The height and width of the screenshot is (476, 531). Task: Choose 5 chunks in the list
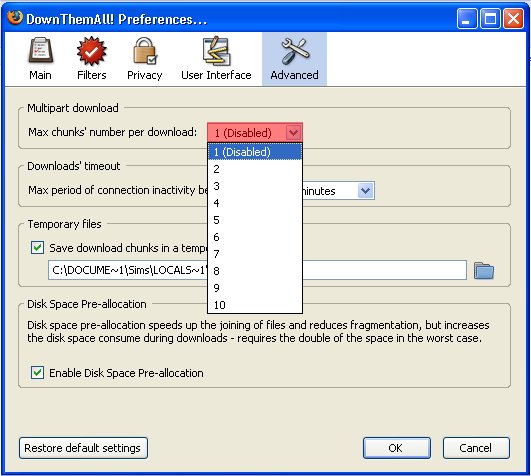255,220
